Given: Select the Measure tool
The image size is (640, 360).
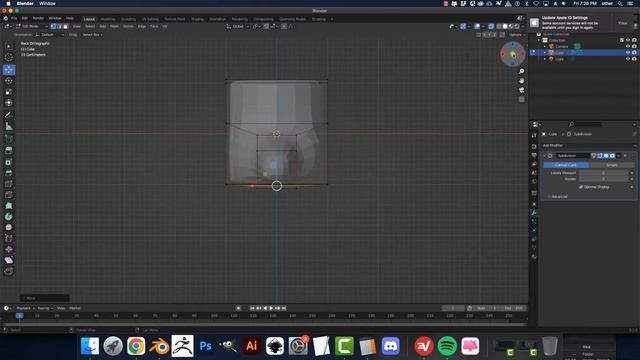Looking at the screenshot, I should pos(9,127).
